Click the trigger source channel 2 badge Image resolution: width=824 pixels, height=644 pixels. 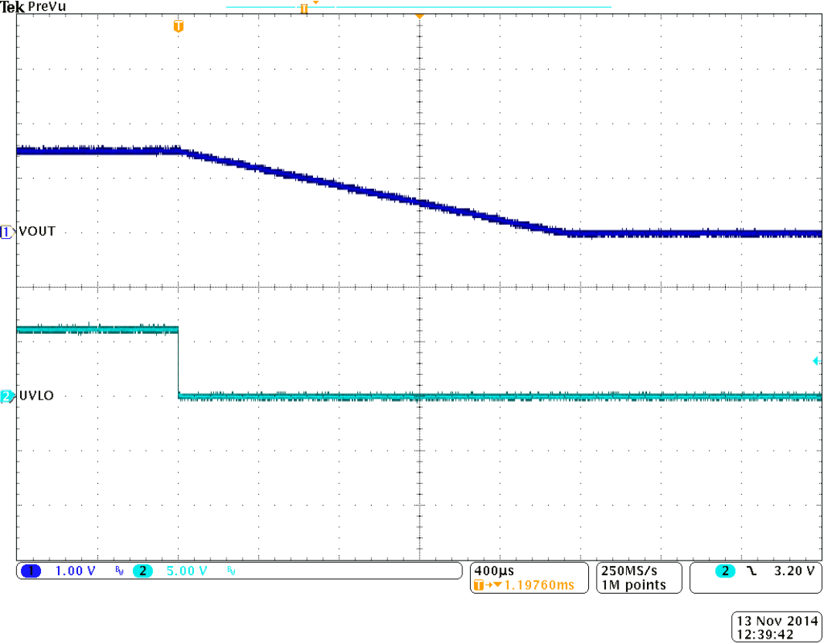(725, 571)
